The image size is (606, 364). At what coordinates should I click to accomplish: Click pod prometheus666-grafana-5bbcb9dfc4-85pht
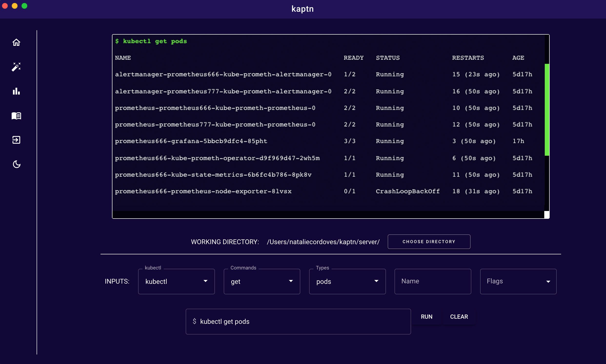[x=191, y=141]
